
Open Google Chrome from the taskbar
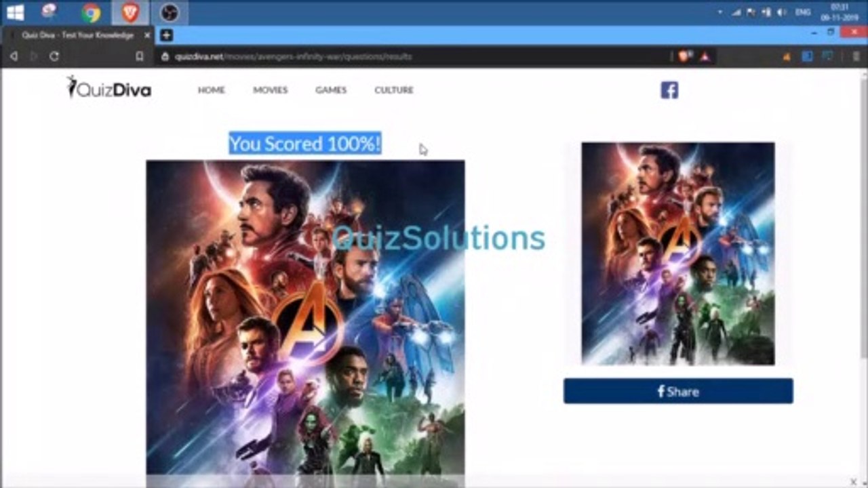tap(91, 12)
